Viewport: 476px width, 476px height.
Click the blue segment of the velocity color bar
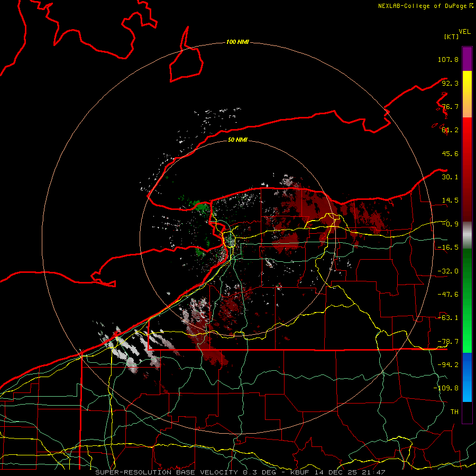pos(467,377)
